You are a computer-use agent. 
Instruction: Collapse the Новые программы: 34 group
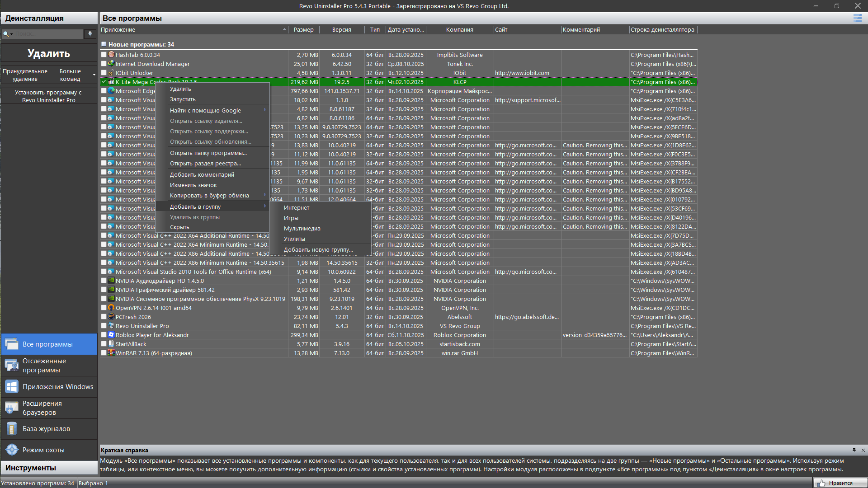pyautogui.click(x=104, y=44)
